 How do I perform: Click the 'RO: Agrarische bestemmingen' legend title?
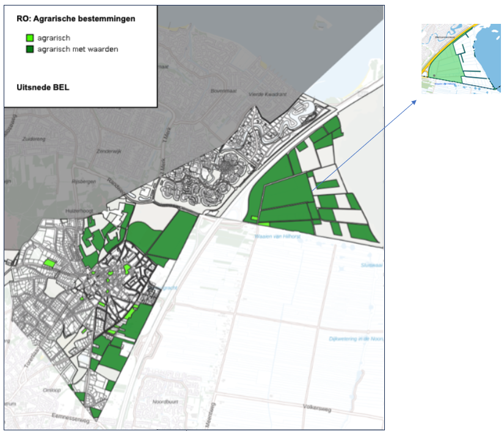76,19
